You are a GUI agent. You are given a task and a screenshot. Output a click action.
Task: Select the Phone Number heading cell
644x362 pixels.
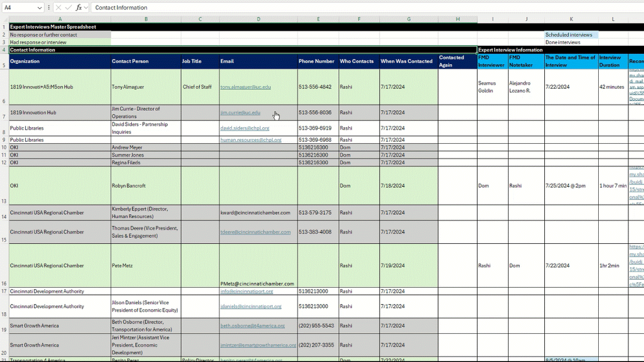[318, 61]
